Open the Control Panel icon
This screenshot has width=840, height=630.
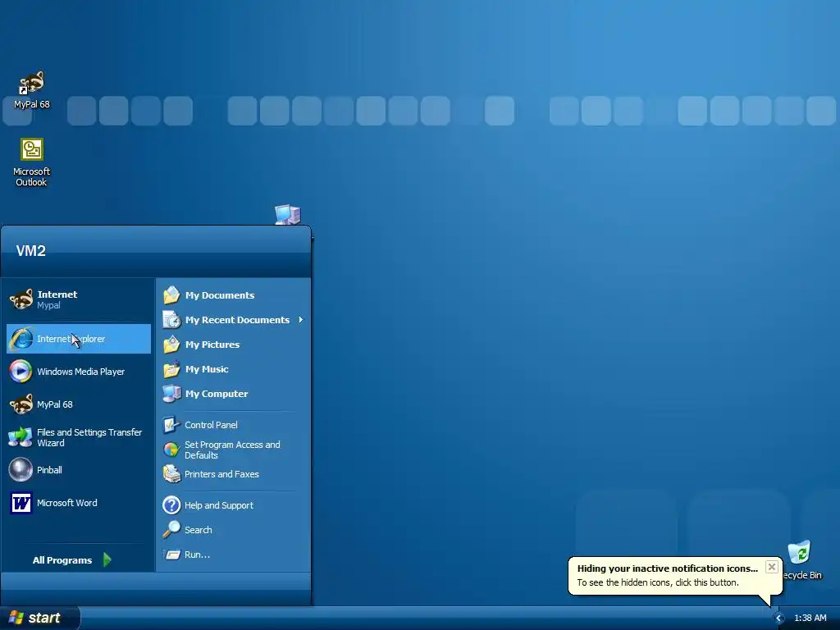pyautogui.click(x=171, y=425)
